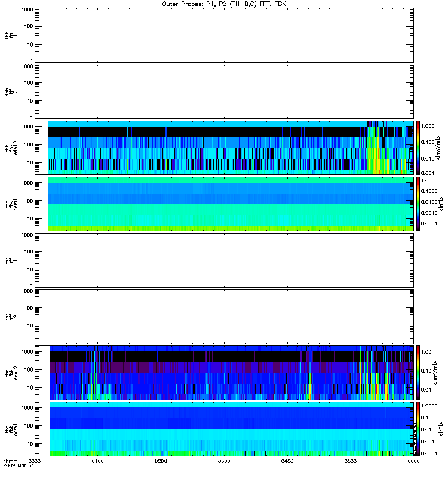This screenshot has width=448, height=478.
Task: Click the 'thc fbk scm1' panel axis label
Action: [x=11, y=429]
